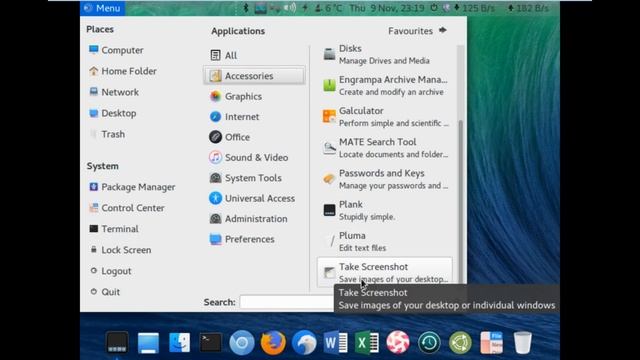Click Lock Screen entry
The image size is (640, 360).
pyautogui.click(x=120, y=250)
